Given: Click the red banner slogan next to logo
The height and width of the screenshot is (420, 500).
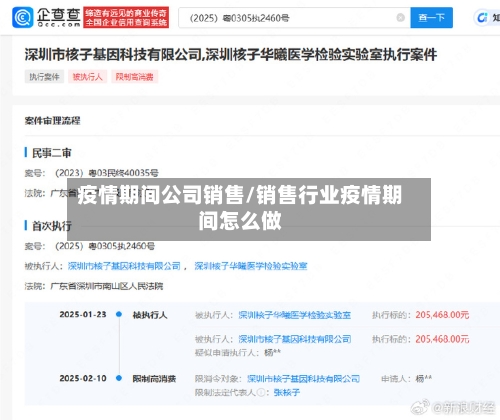Looking at the screenshot, I should (x=126, y=17).
